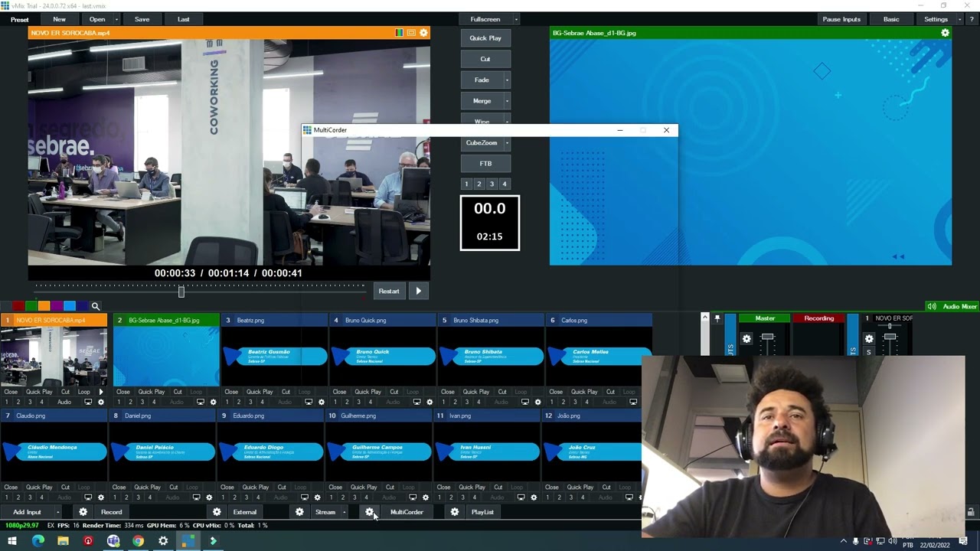The width and height of the screenshot is (980, 551).
Task: Pin the audio mixer panel
Action: [717, 318]
